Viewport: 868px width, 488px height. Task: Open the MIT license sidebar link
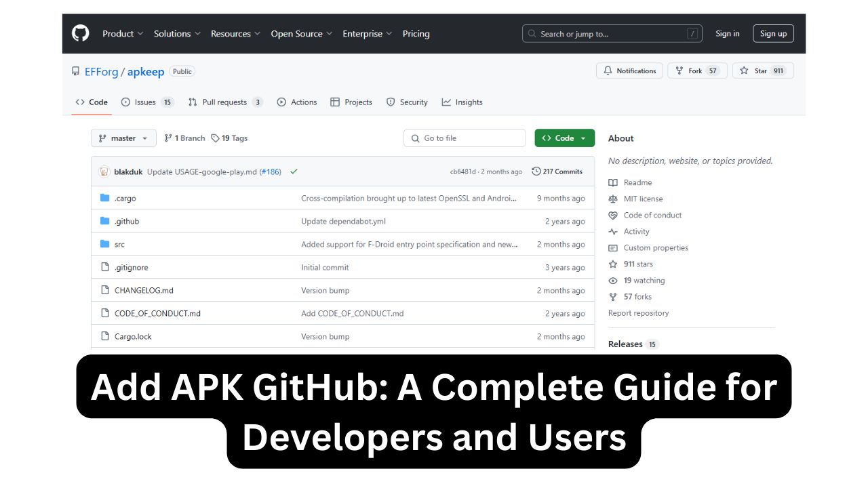click(x=635, y=199)
